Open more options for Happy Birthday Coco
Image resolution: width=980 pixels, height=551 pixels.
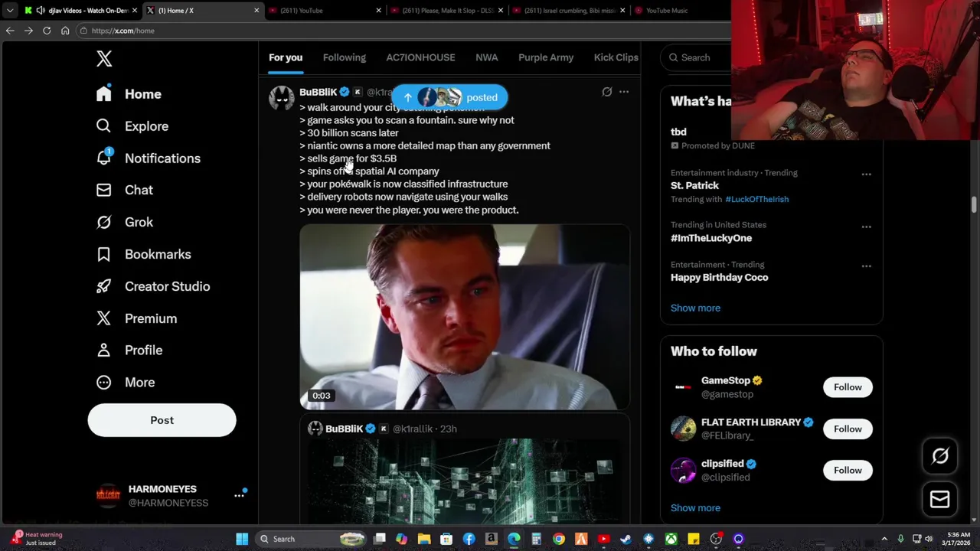866,266
